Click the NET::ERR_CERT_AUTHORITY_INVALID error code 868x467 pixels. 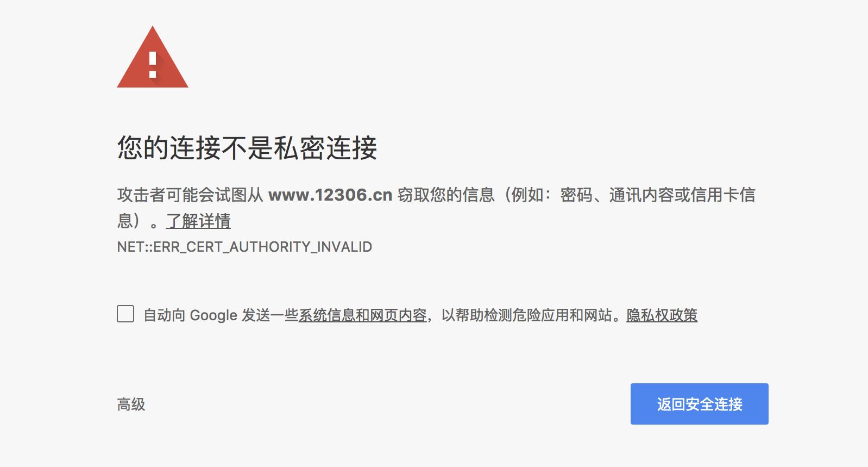[x=244, y=247]
